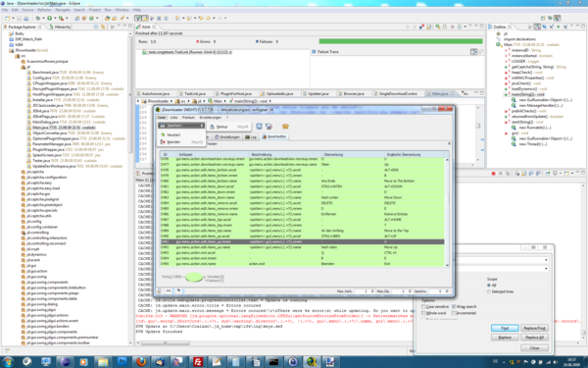Open the Debug button dropdown arrow in toolbar
This screenshot has width=588, height=368.
point(43,18)
